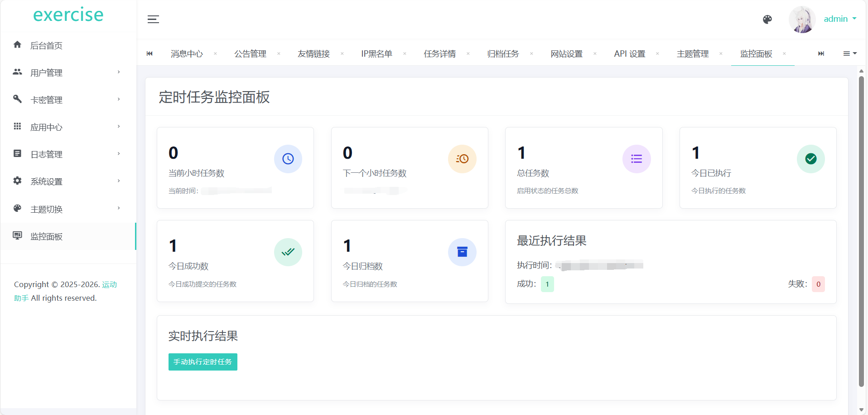Switch to the API 设置 tab
868x415 pixels.
629,54
